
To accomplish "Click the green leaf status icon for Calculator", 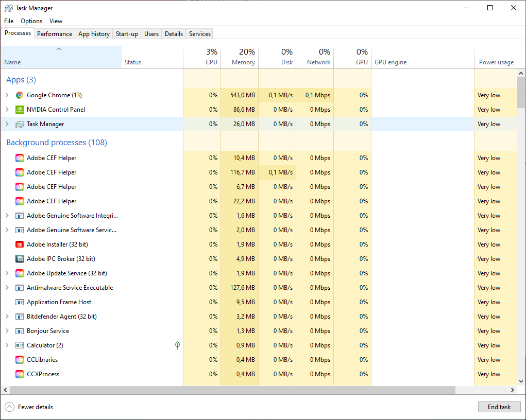I will [x=177, y=345].
